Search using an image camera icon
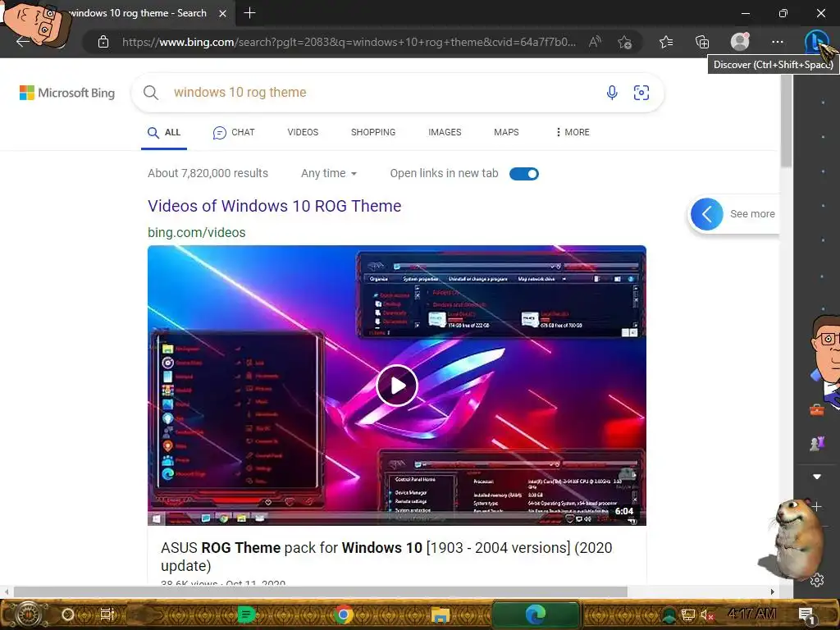Screen dimensions: 840x630 tap(641, 93)
